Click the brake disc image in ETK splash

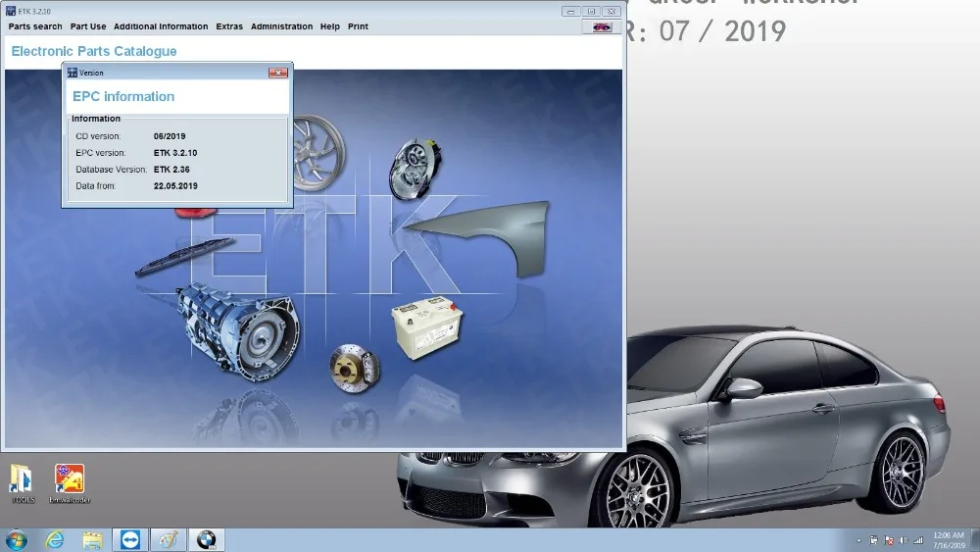pos(355,369)
